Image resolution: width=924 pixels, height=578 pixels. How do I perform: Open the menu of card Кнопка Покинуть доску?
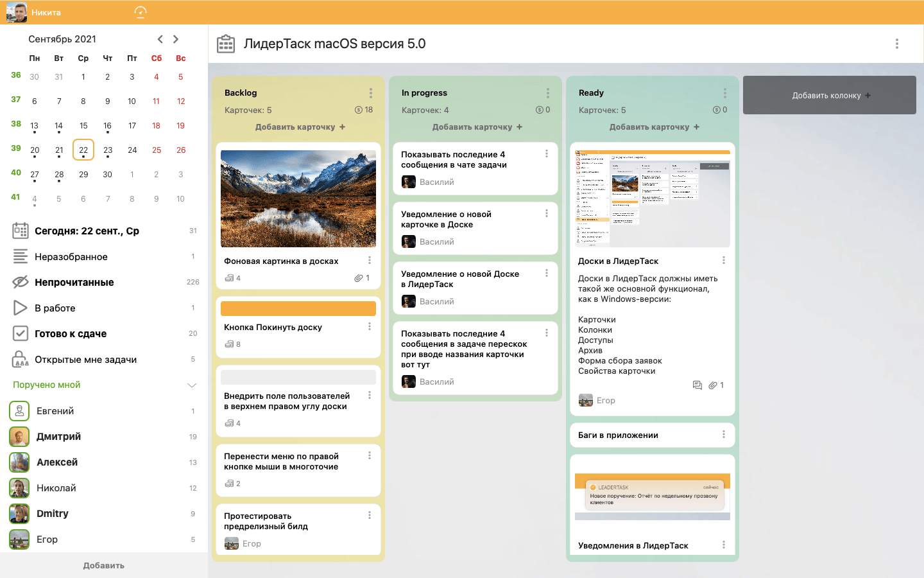(370, 326)
